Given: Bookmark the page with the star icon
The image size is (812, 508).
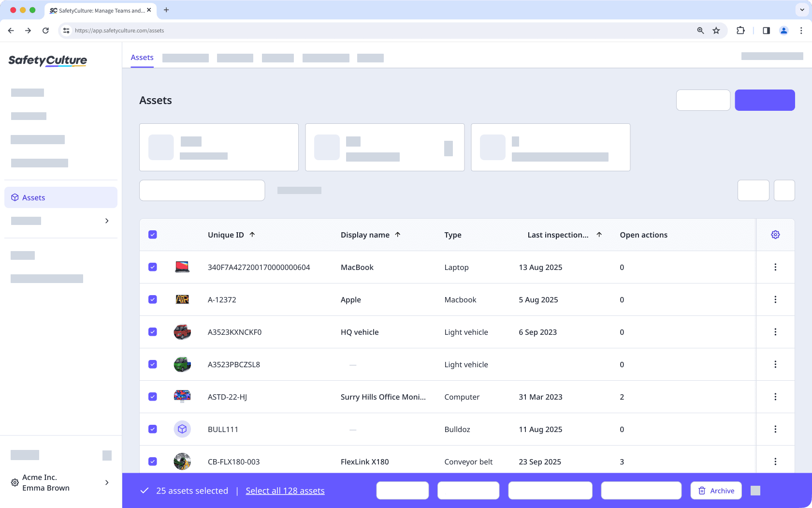Looking at the screenshot, I should coord(716,30).
